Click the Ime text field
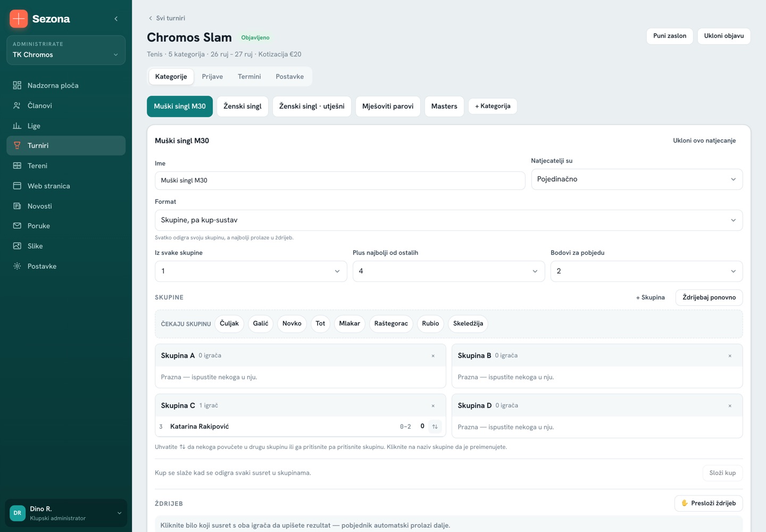Image resolution: width=766 pixels, height=532 pixels. [340, 180]
